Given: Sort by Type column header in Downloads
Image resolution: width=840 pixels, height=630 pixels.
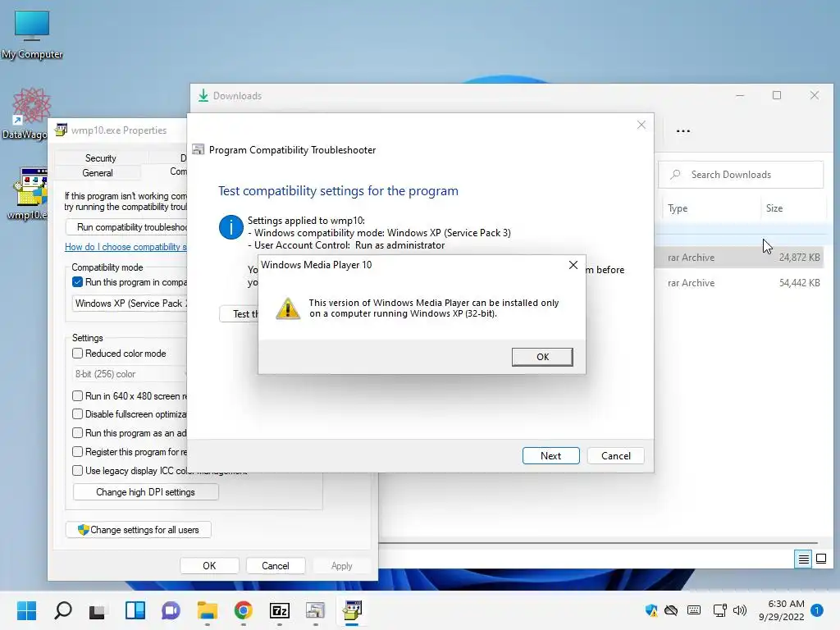Looking at the screenshot, I should pyautogui.click(x=677, y=208).
